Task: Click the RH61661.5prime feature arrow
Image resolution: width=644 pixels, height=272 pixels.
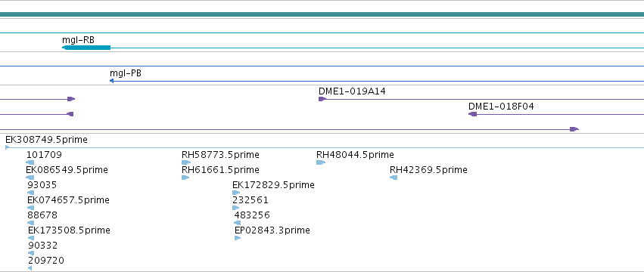Action: pos(185,178)
